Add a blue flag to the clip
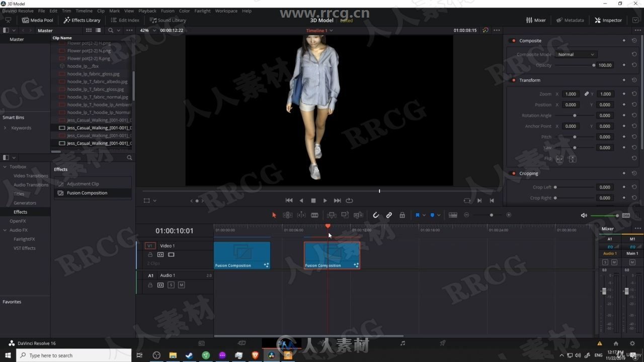The image size is (644, 362). [418, 215]
